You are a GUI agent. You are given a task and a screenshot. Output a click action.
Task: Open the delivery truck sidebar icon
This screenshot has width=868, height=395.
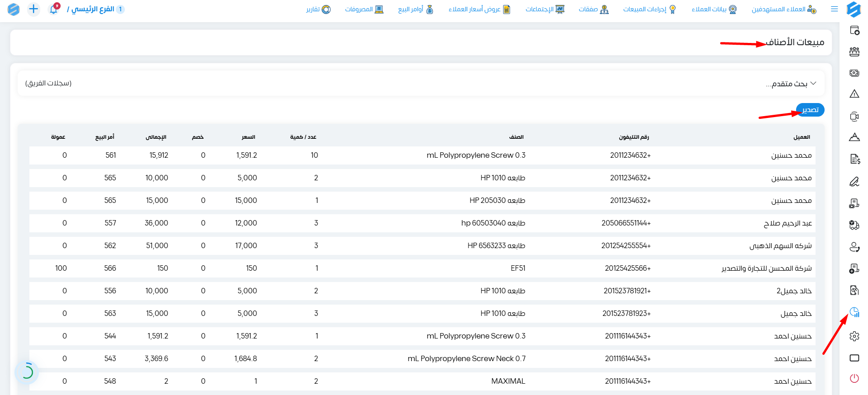click(x=854, y=225)
